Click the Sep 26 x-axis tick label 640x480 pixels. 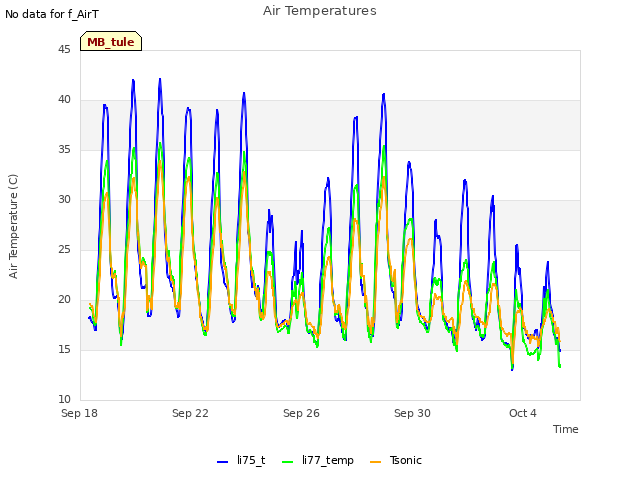click(301, 413)
